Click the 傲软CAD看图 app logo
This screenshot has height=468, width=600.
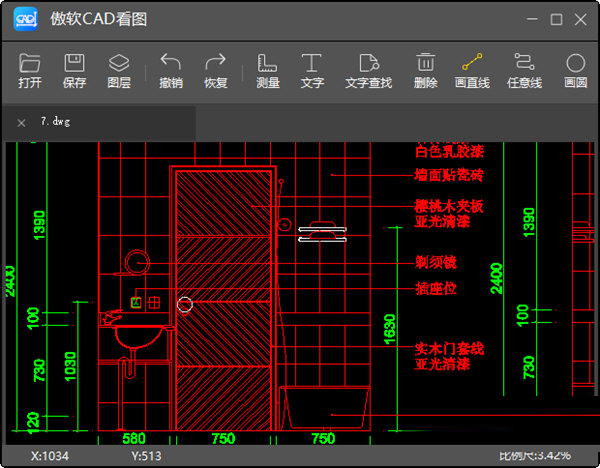tap(25, 18)
